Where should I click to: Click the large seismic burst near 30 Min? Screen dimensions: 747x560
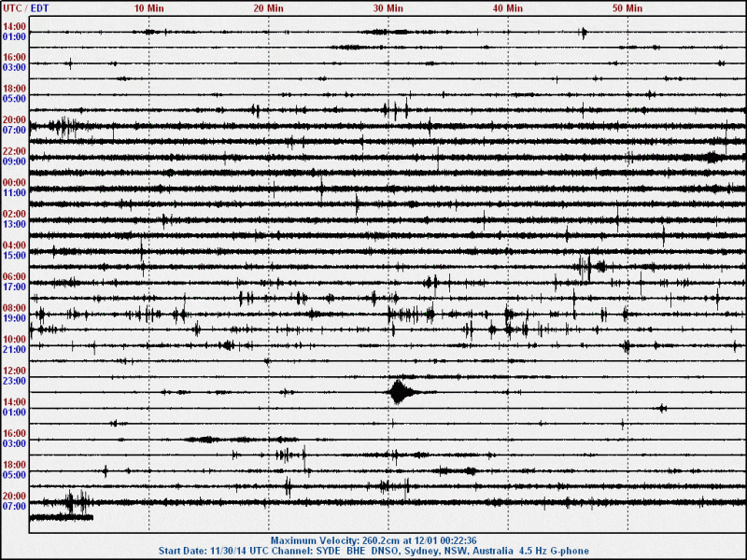400,391
